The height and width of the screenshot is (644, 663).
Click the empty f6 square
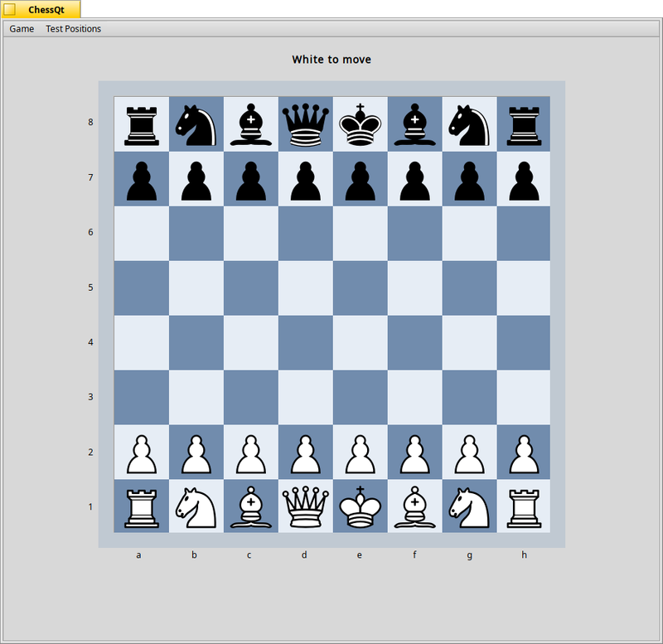coord(415,234)
